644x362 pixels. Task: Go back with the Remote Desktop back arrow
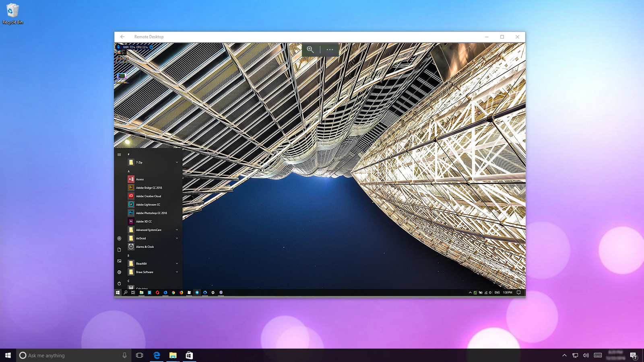122,37
